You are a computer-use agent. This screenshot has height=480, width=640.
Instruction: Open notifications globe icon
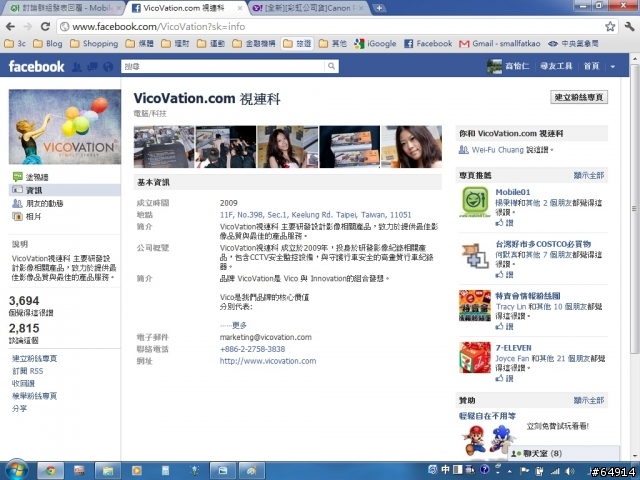click(108, 67)
